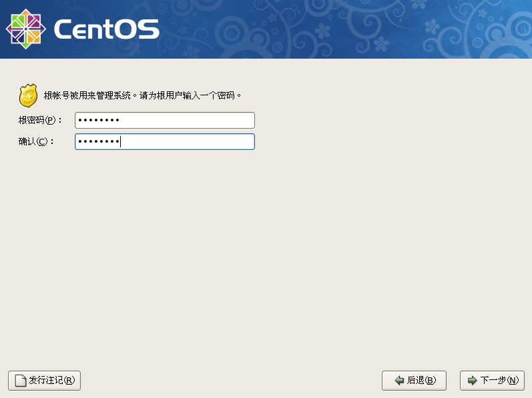Click the right arrow icon on 下一步
Screen dimensions: 532x398
pyautogui.click(x=472, y=381)
